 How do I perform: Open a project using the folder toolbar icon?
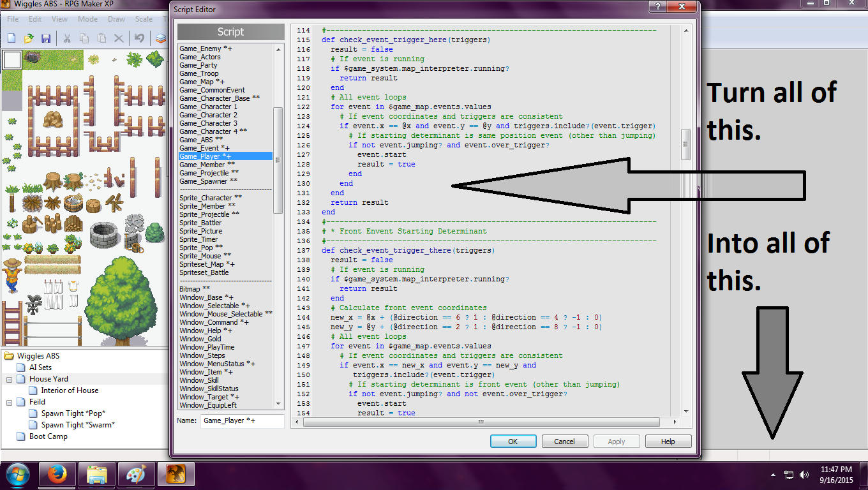tap(28, 38)
